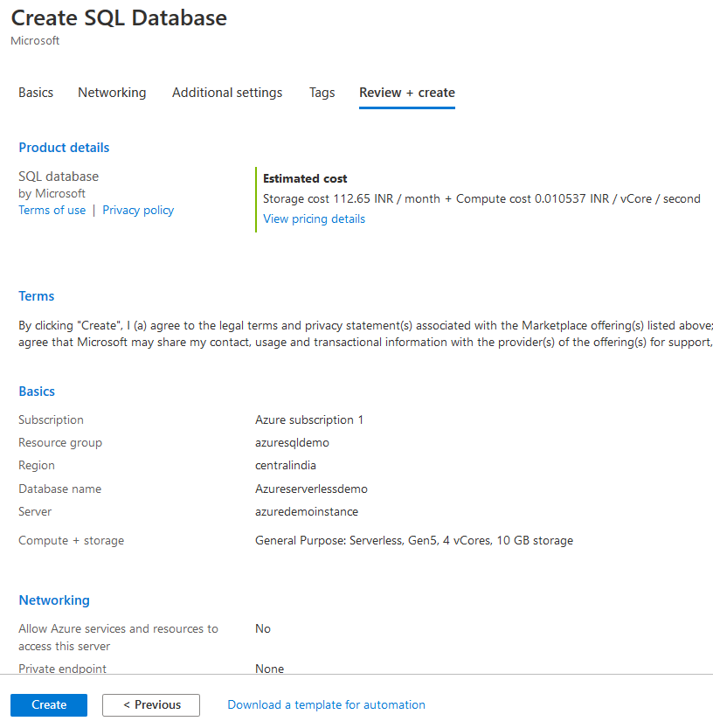Open the Networking tab
This screenshot has width=713, height=728.
coord(112,93)
